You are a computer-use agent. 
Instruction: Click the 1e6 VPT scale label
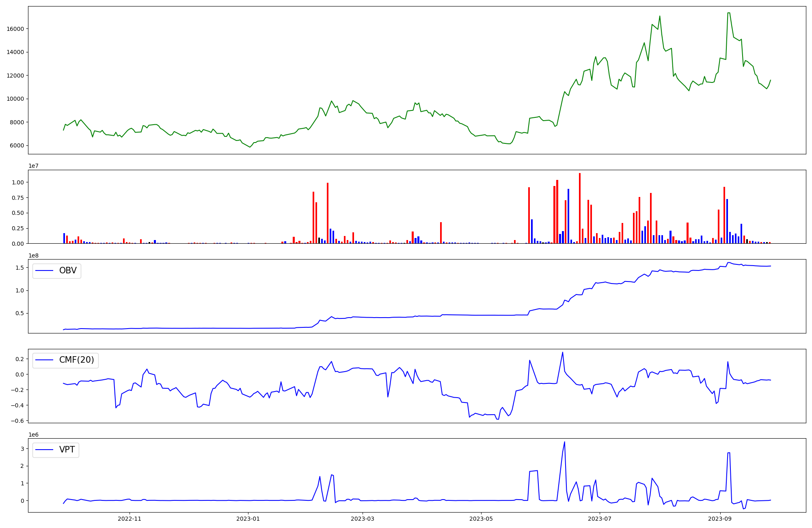point(34,435)
